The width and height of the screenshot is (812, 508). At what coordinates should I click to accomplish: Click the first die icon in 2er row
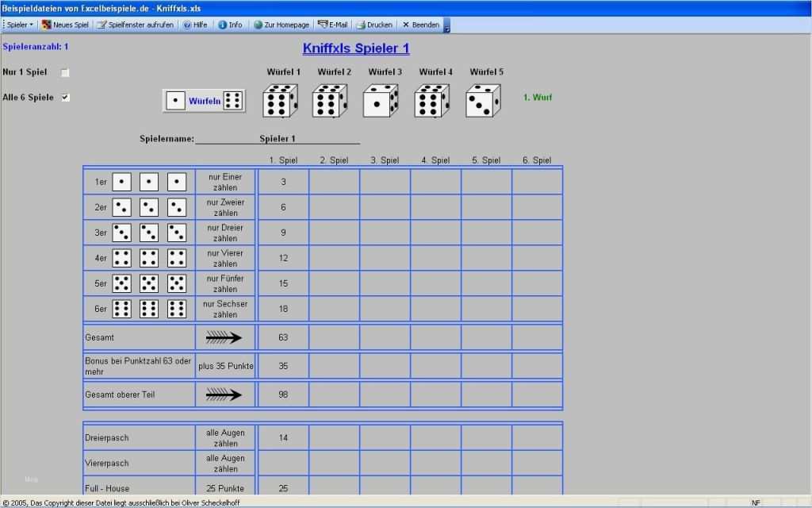click(x=121, y=207)
